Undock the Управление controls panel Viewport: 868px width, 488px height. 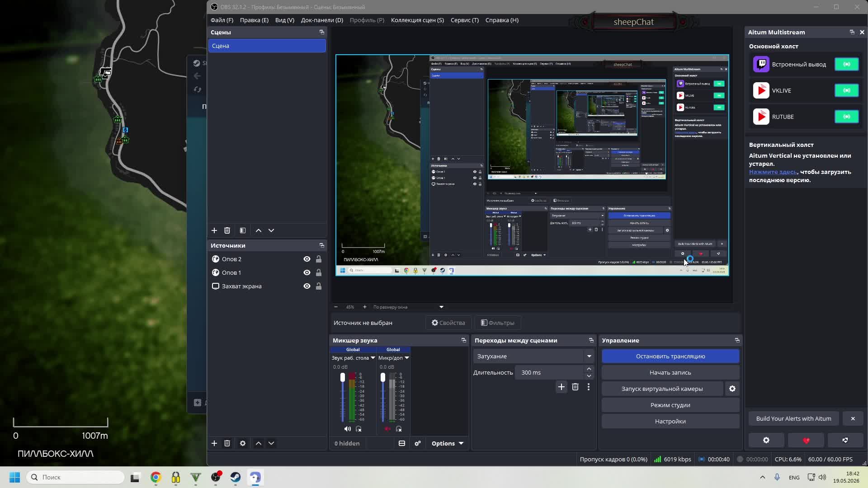tap(737, 340)
